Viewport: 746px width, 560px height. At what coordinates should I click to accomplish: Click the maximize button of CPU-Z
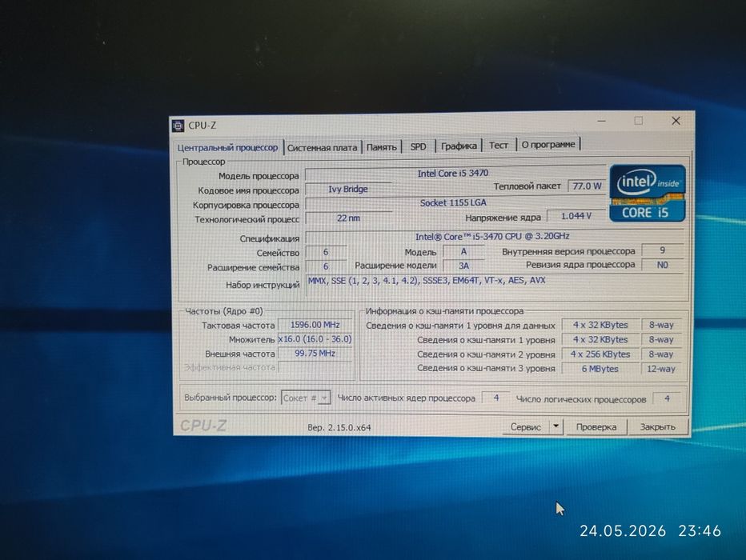[x=639, y=121]
